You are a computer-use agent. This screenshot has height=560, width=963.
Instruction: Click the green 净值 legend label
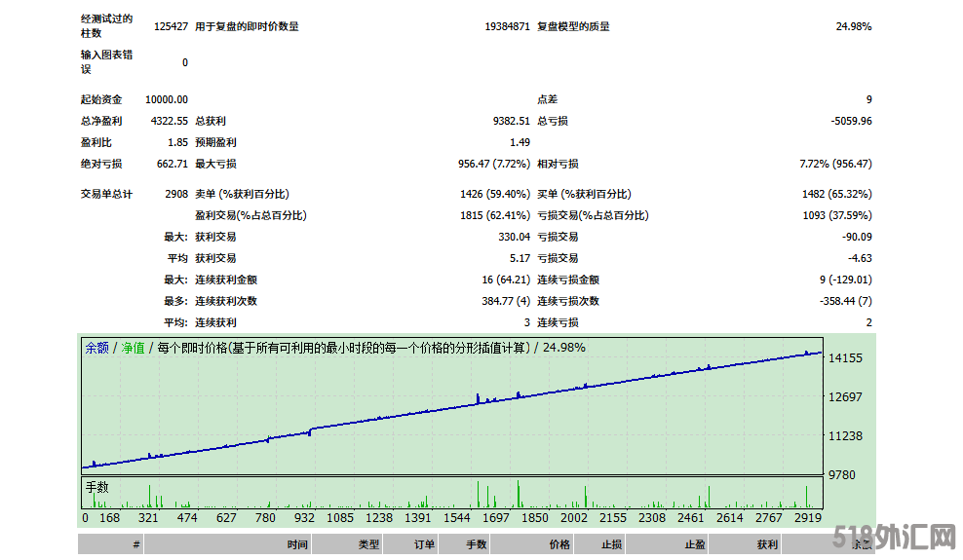coord(133,348)
